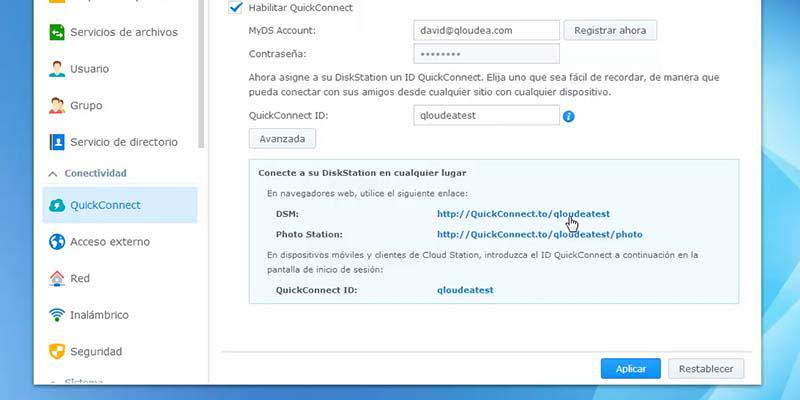
Task: Click the Inalámbrico wifi icon
Action: [57, 315]
